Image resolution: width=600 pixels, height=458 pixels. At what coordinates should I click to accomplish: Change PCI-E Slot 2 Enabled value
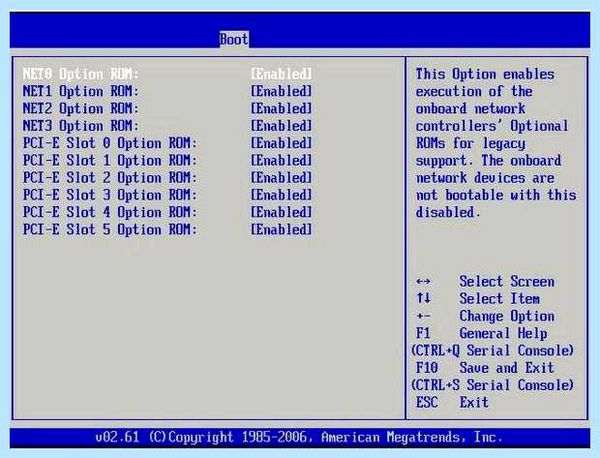(281, 178)
